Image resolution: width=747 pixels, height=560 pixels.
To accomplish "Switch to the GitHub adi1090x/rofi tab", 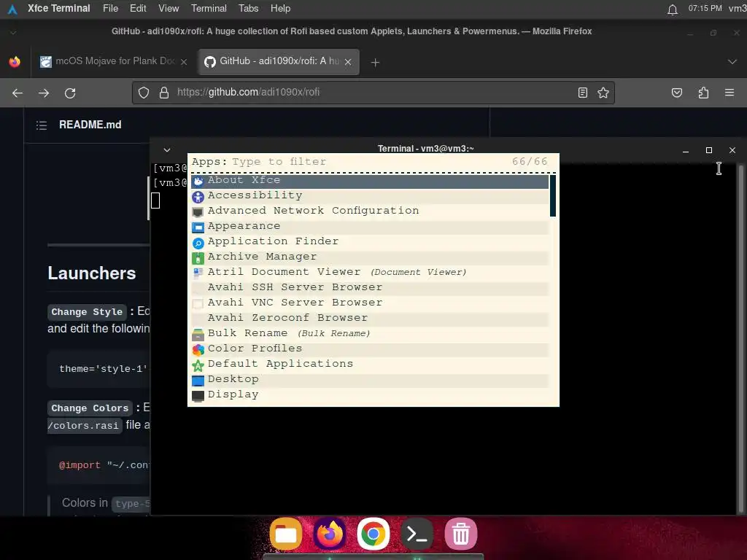I will click(x=279, y=61).
